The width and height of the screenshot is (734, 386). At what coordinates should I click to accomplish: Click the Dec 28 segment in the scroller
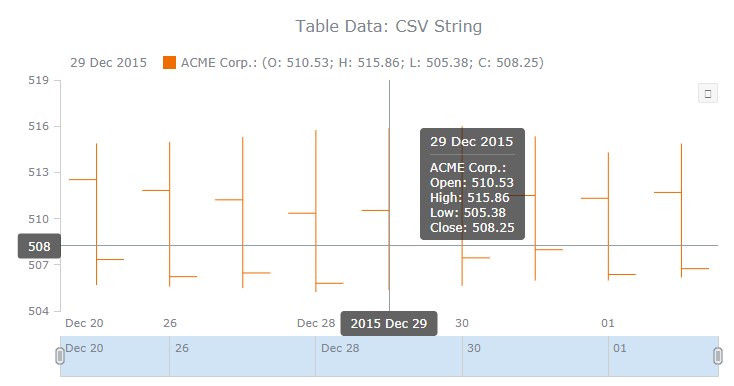pos(389,357)
